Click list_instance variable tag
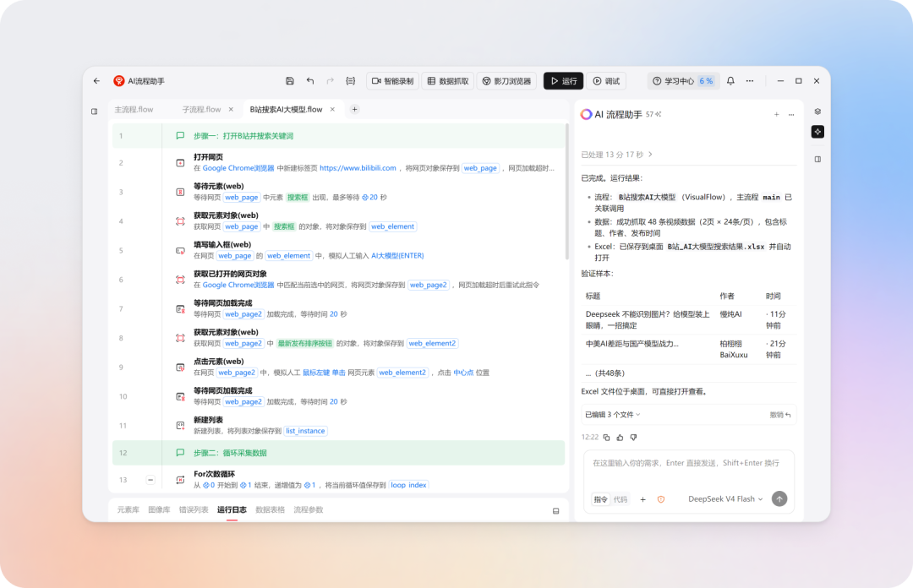The width and height of the screenshot is (913, 588). (305, 431)
